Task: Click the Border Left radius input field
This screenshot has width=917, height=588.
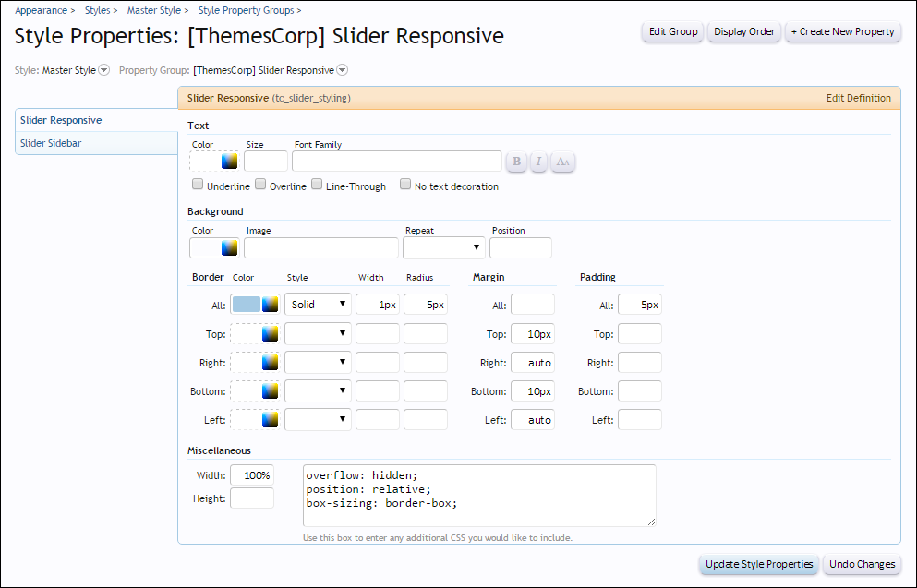Action: click(425, 420)
